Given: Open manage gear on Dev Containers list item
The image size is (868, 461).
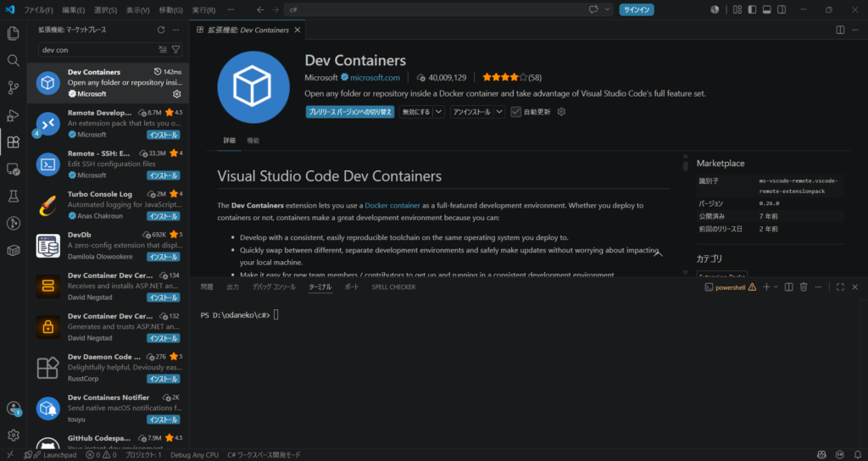Looking at the screenshot, I should coord(176,94).
